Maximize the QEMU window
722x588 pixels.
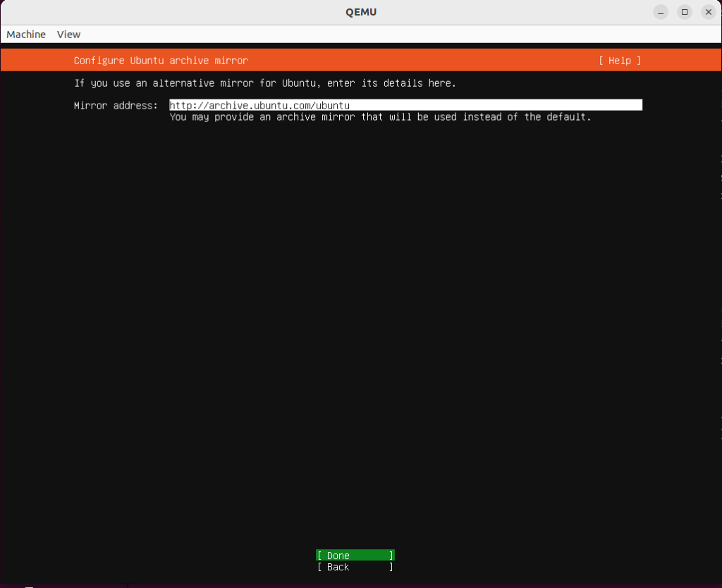[685, 12]
